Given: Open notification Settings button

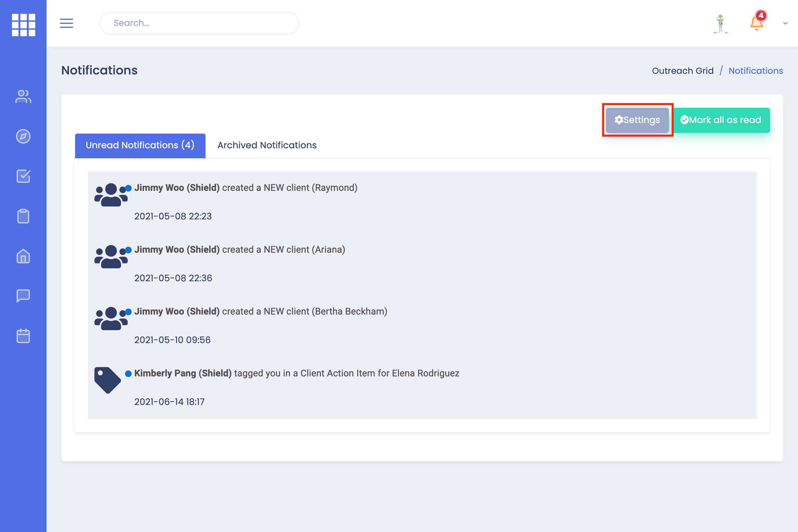Looking at the screenshot, I should [637, 120].
